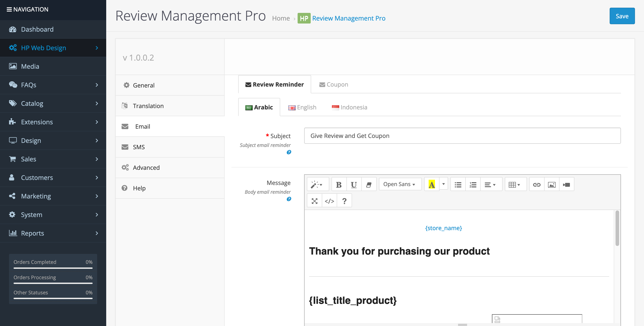Create an unordered bullet list
644x326 pixels.
(x=458, y=184)
